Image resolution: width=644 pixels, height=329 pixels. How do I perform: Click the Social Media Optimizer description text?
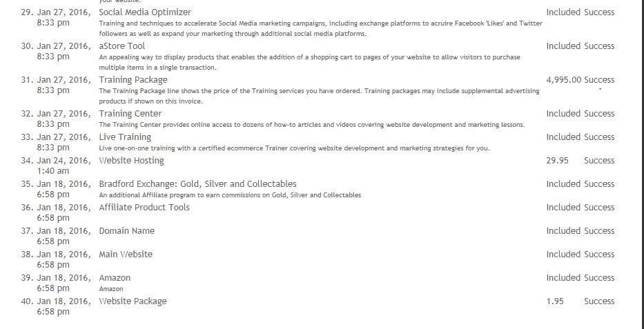pos(320,29)
